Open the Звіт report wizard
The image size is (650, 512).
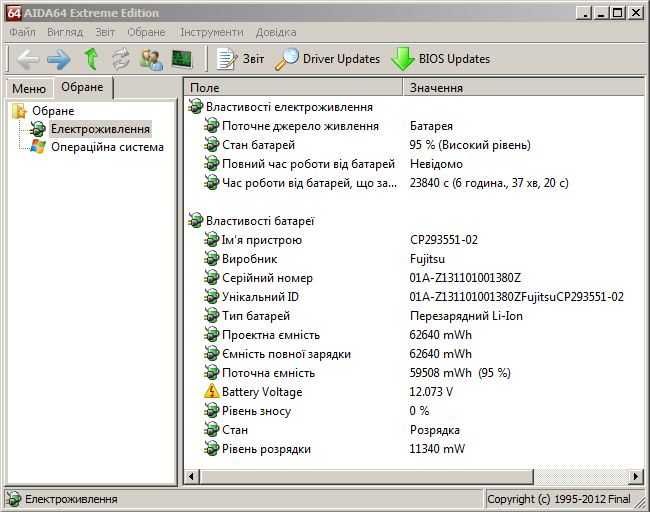(x=240, y=59)
